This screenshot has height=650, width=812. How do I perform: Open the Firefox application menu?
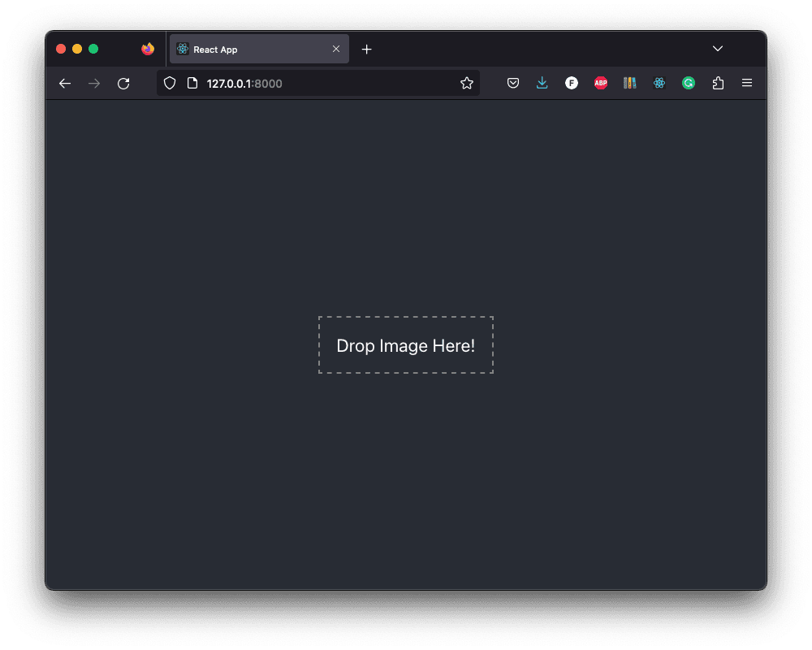tap(747, 83)
